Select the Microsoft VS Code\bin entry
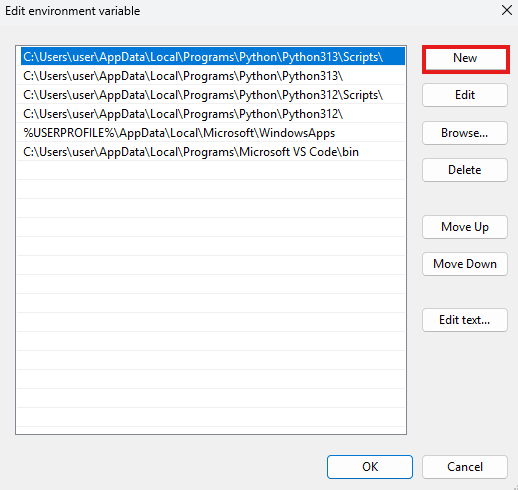This screenshot has height=490, width=518. (x=211, y=152)
